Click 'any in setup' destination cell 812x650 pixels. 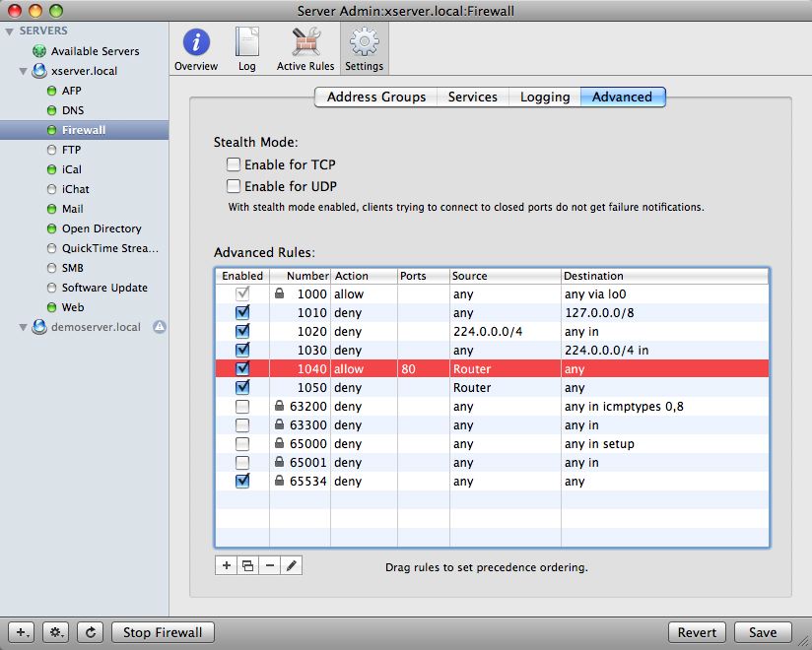pos(599,443)
